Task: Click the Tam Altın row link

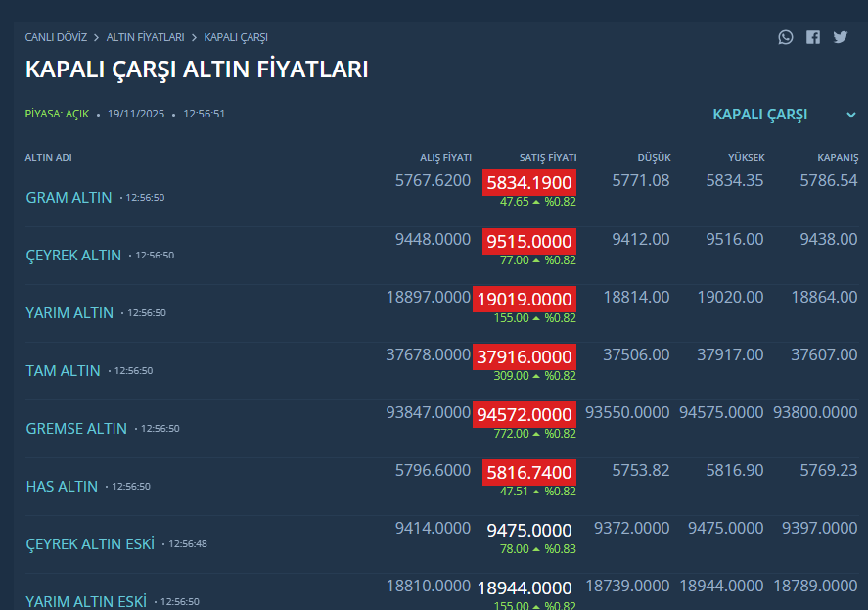Action: (63, 370)
